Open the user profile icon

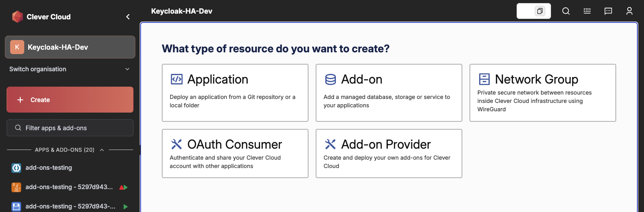(629, 11)
